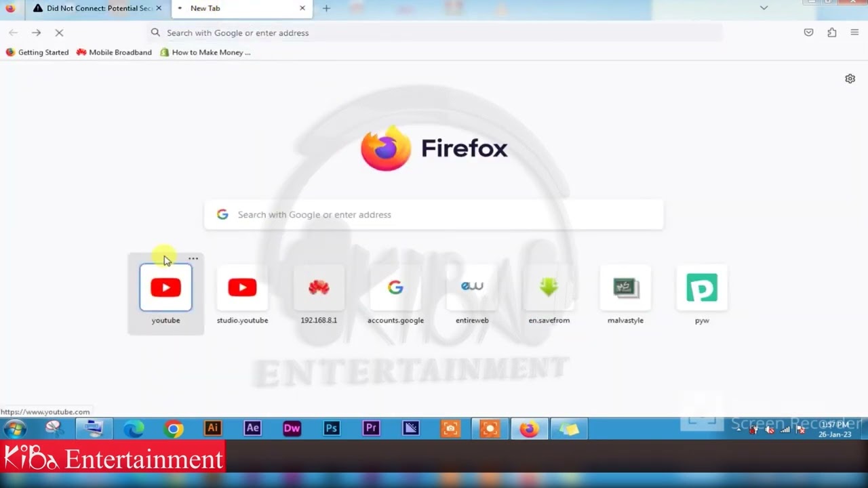Open the youtube shortcut tile
This screenshot has height=488, width=868.
(165, 293)
